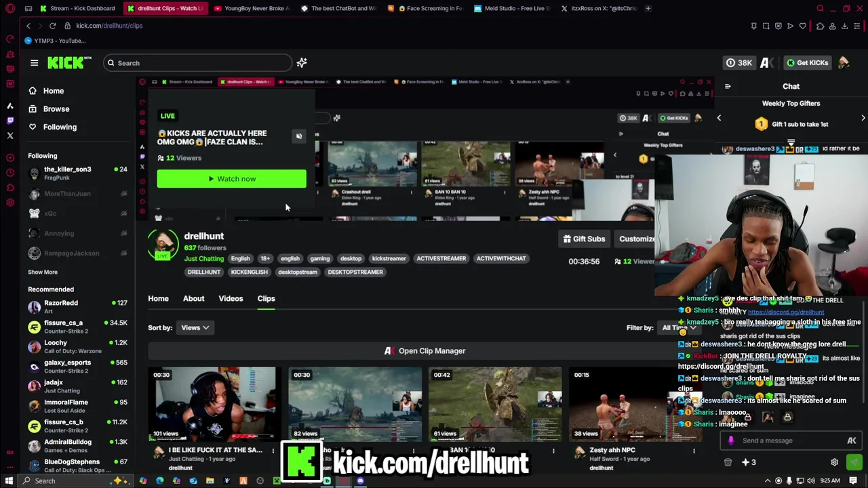Click the DESKTOPSTREAMER tag
868x488 pixels.
click(355, 272)
